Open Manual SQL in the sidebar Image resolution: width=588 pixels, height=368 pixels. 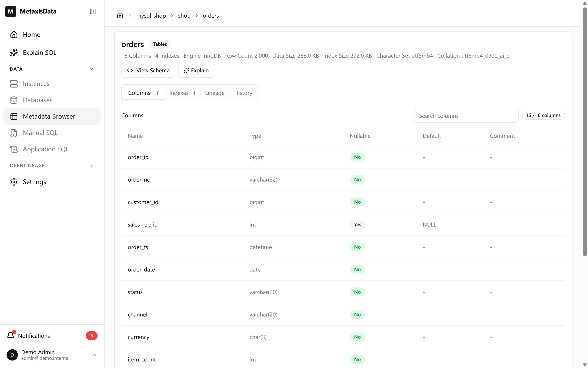click(52, 133)
